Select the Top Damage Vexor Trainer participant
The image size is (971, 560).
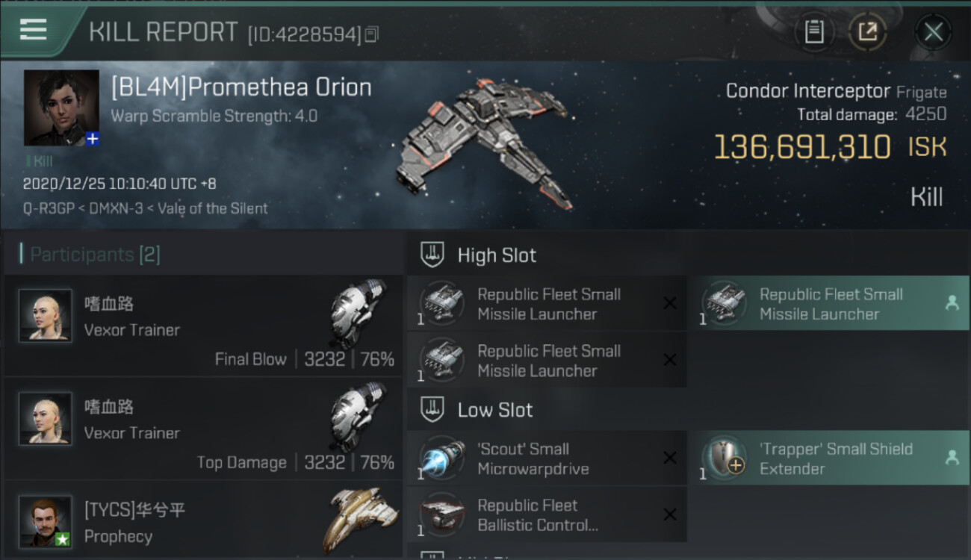coord(203,429)
